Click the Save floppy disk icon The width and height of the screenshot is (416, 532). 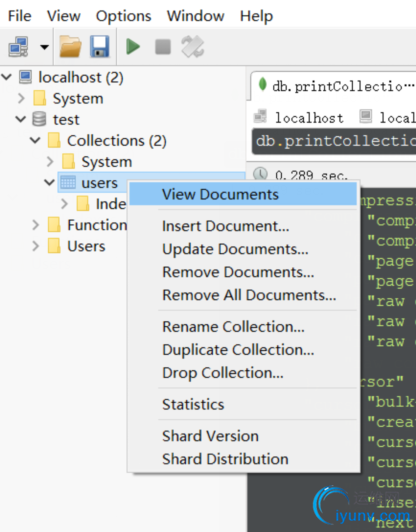pyautogui.click(x=99, y=46)
